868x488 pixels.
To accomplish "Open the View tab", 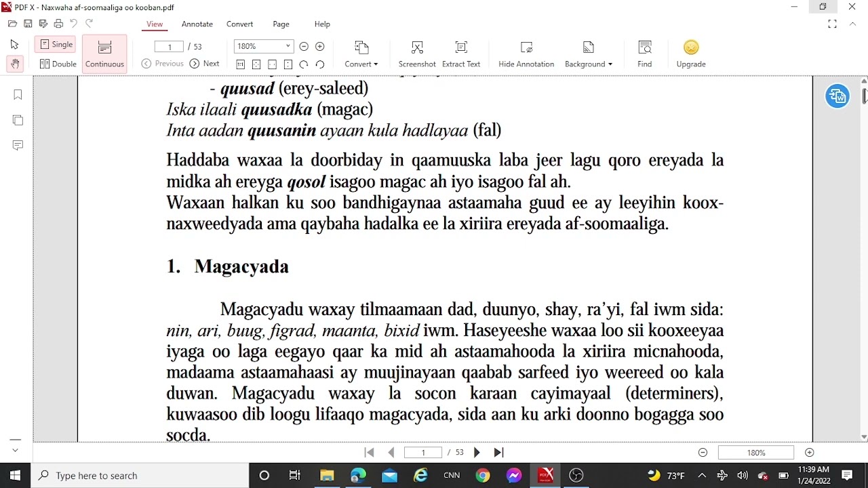I will (x=155, y=24).
